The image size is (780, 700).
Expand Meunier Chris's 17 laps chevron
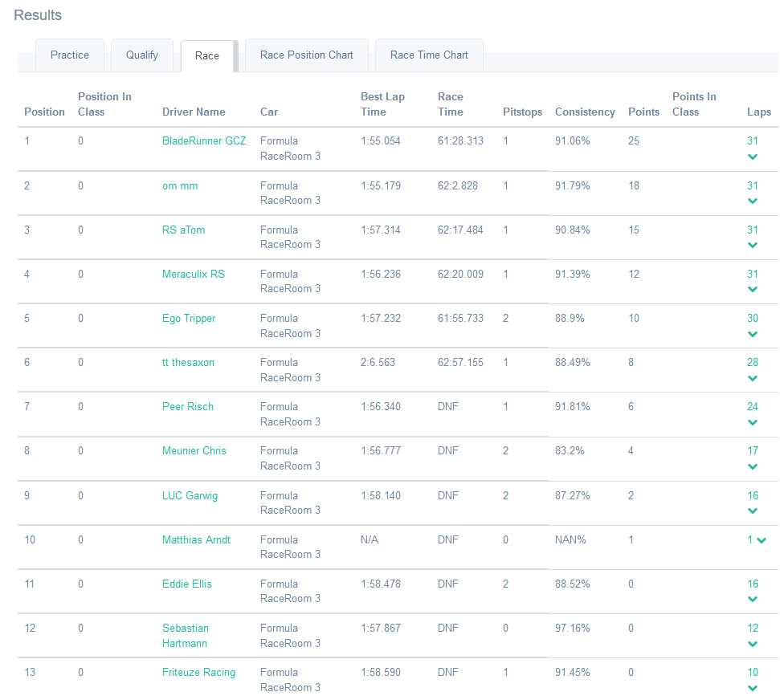click(x=753, y=466)
